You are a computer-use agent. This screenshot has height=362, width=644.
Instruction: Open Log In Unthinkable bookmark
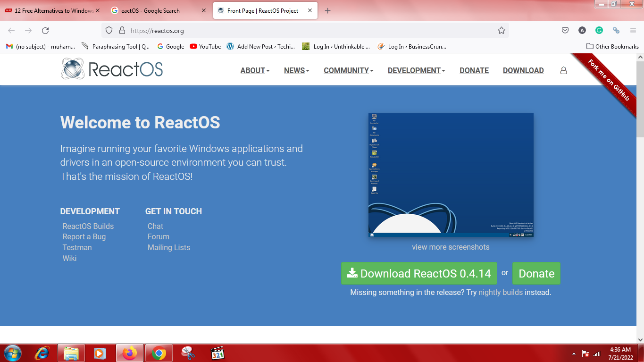point(336,46)
